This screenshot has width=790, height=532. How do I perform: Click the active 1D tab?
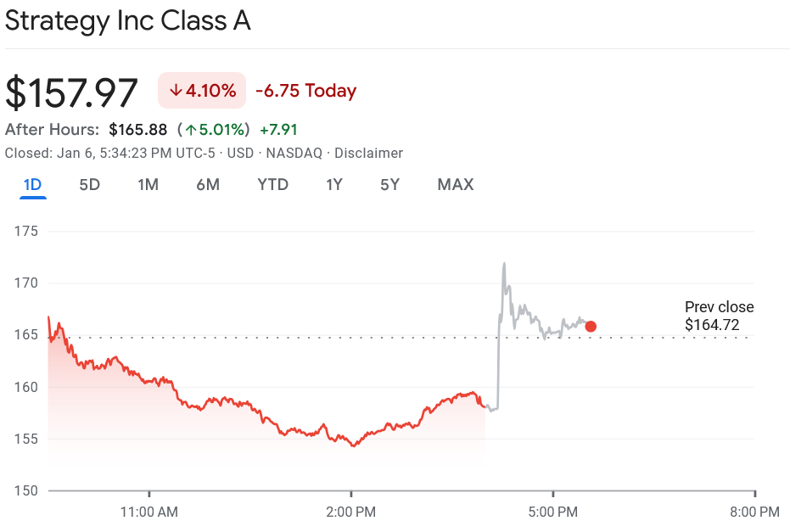(x=32, y=184)
